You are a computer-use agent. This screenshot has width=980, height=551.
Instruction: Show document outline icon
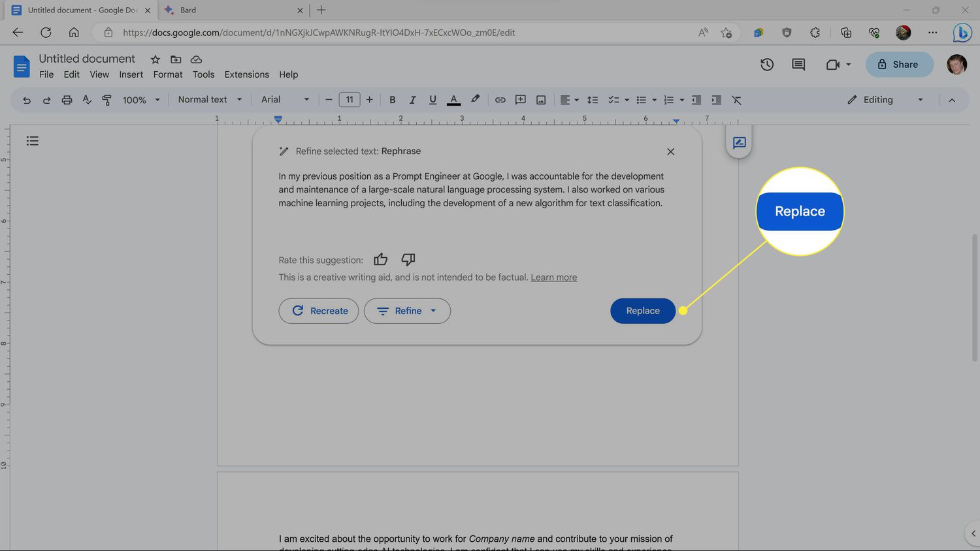coord(33,141)
